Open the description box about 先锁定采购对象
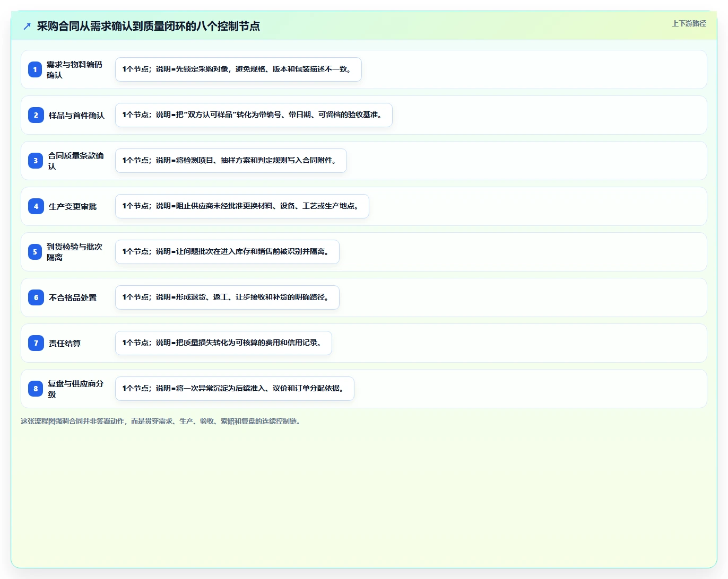Image resolution: width=728 pixels, height=579 pixels. click(x=238, y=69)
